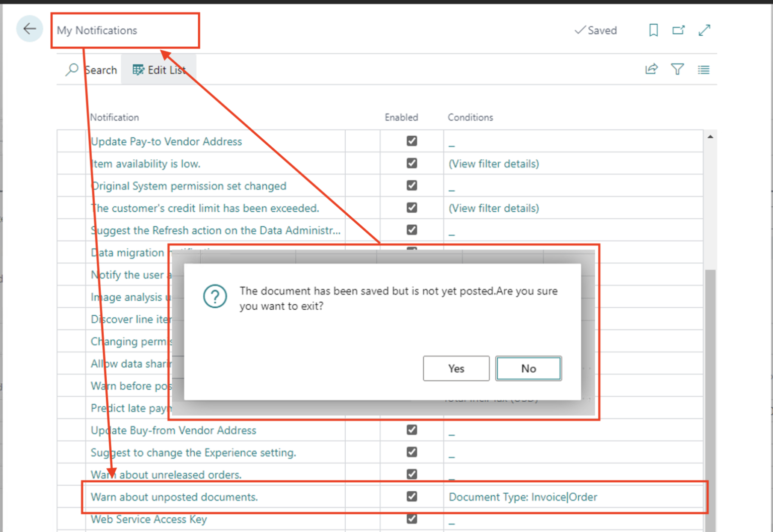
Task: Toggle Enabled checkbox for Web Service Access Key
Action: tap(412, 518)
